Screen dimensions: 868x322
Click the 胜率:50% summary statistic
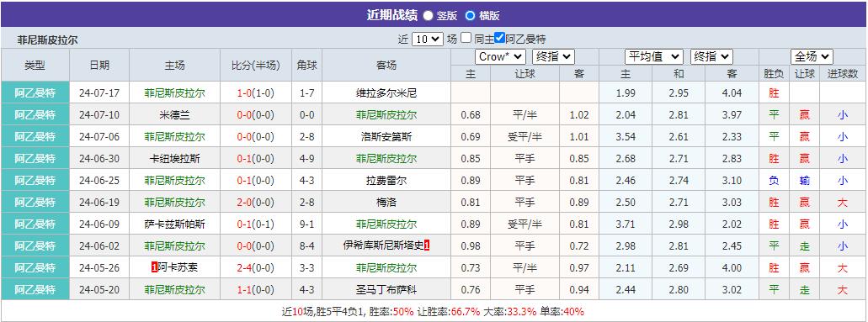392,311
